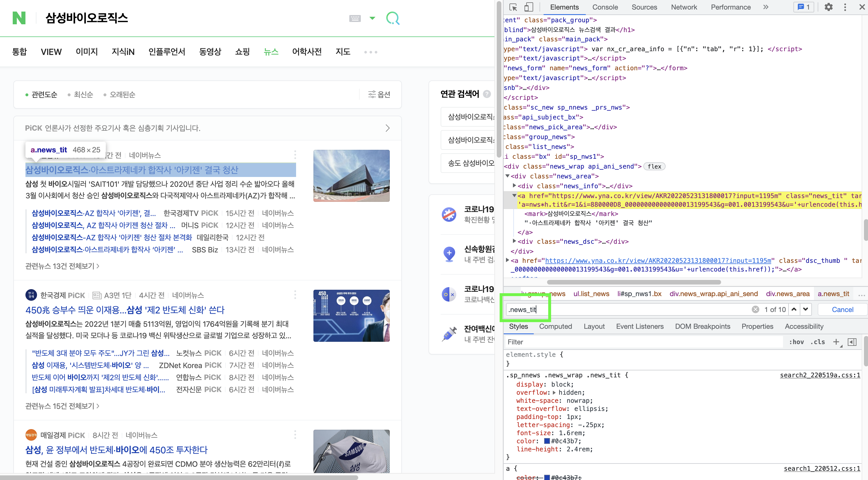868x480 pixels.
Task: Expand the div news_info node
Action: 514,185
